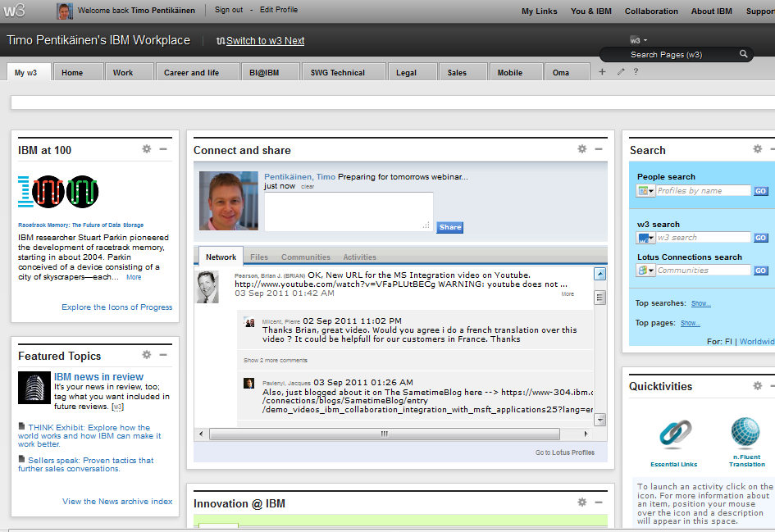The image size is (775, 532).
Task: Open the SWG Technical tab
Action: pyautogui.click(x=344, y=72)
